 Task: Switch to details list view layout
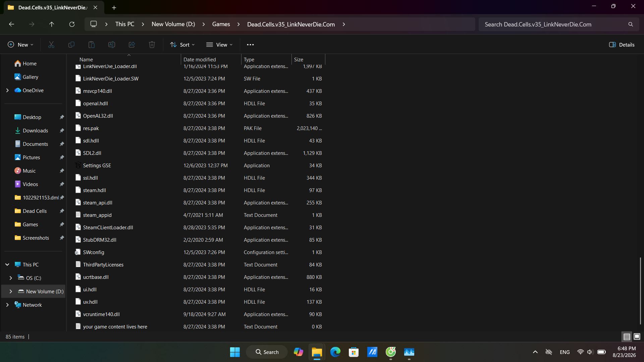pos(627,337)
